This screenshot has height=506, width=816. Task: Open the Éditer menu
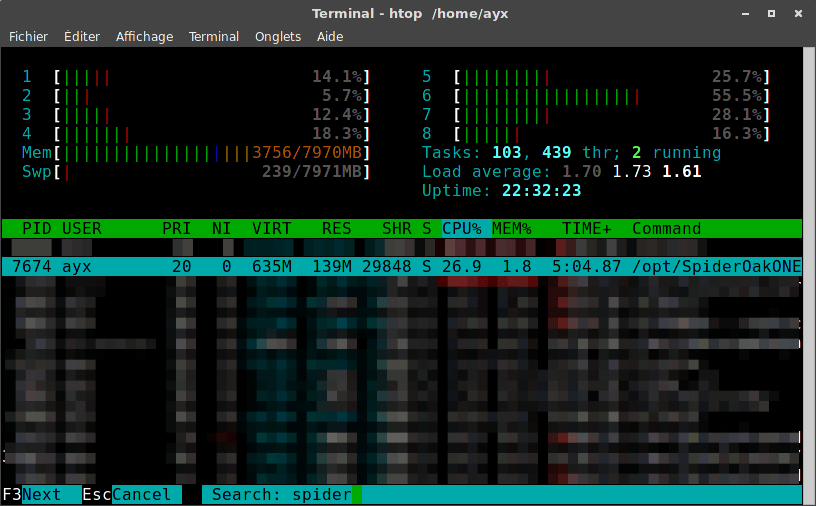82,36
